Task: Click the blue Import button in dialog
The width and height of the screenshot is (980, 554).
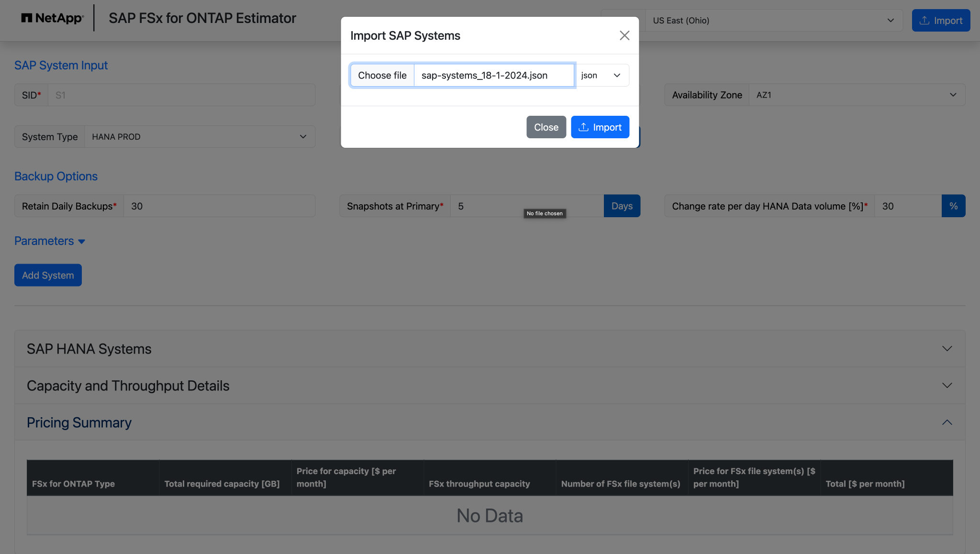Action: tap(600, 127)
